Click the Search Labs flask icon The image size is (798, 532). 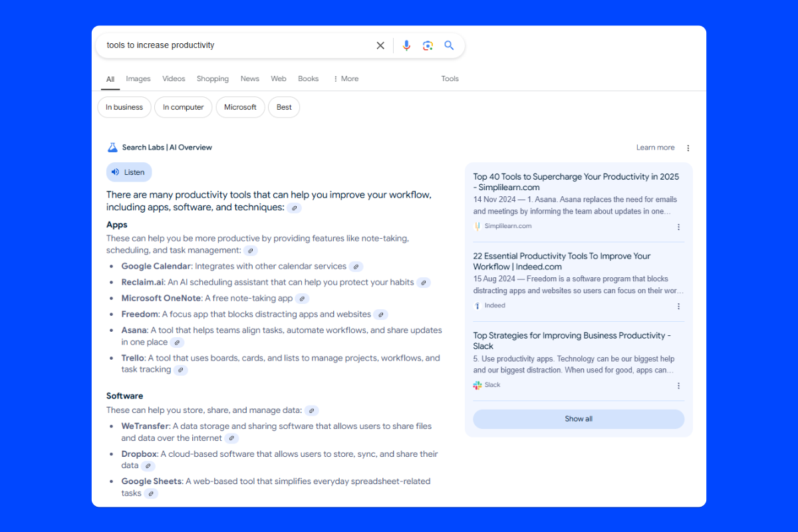(x=112, y=148)
